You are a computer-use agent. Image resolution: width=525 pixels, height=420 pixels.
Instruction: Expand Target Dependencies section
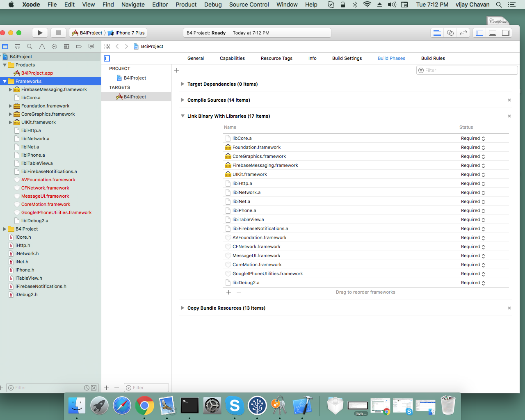click(183, 84)
